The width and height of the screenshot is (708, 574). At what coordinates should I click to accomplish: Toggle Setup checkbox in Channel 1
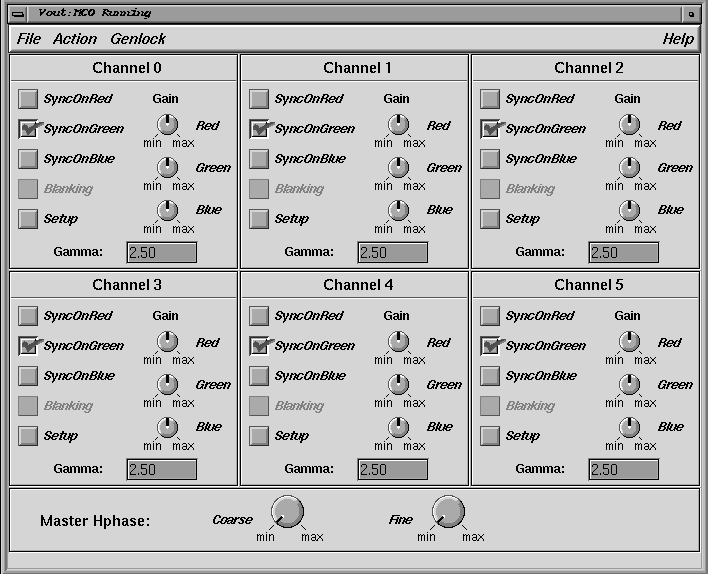(x=259, y=219)
